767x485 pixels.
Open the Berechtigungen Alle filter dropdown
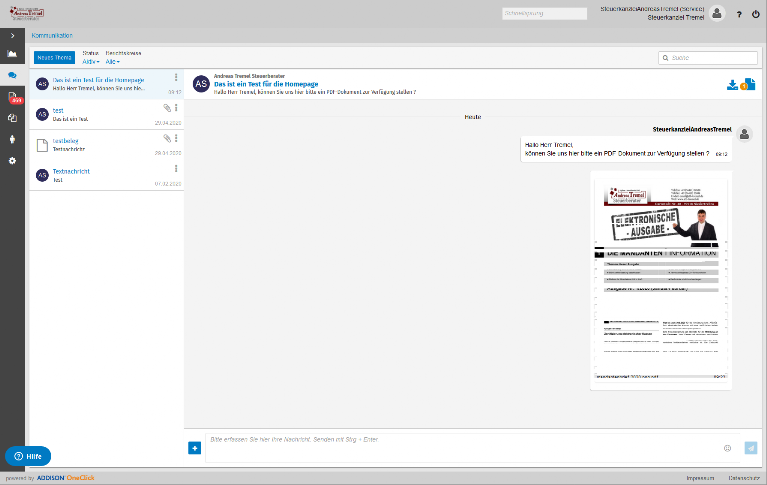pos(112,62)
